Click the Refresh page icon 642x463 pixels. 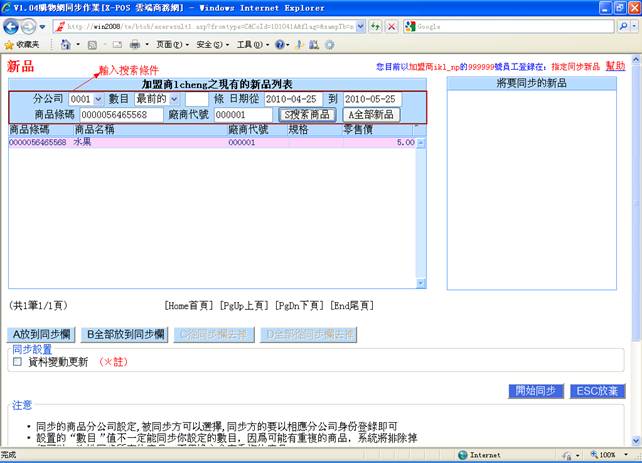click(x=375, y=27)
